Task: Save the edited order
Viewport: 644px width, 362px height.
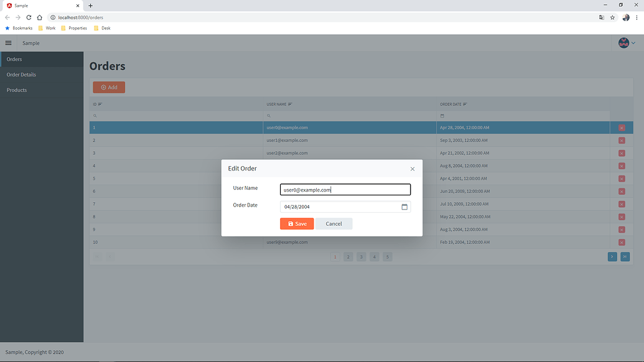Action: pos(297,224)
